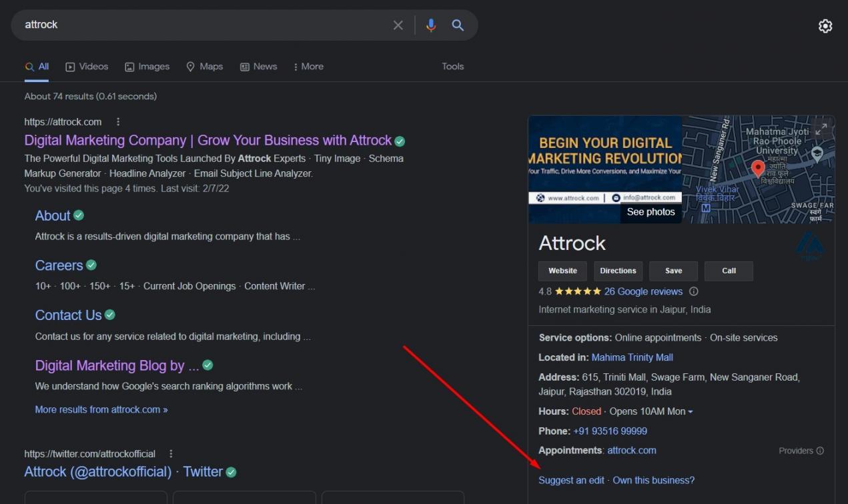Open the About sitelink
Viewport: 848px width, 504px height.
click(53, 215)
